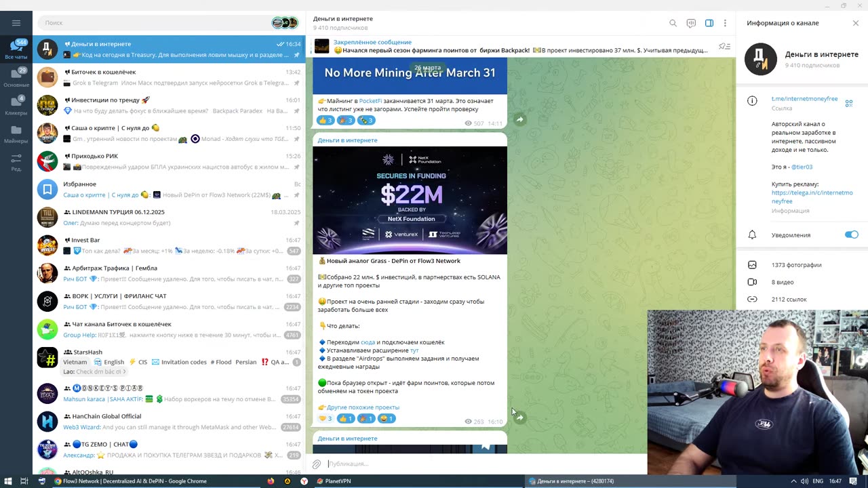Click the channel avatar in info panel
Screen dimensions: 868x488
(x=761, y=59)
